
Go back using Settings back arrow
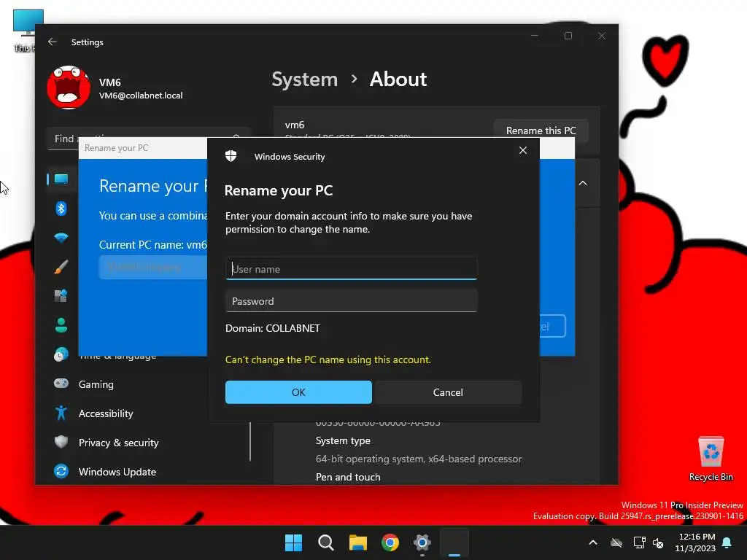point(53,42)
